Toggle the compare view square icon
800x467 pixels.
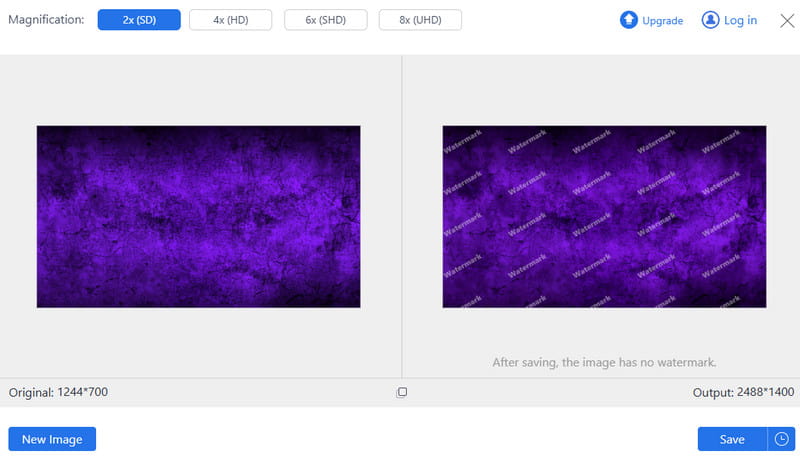click(x=402, y=392)
